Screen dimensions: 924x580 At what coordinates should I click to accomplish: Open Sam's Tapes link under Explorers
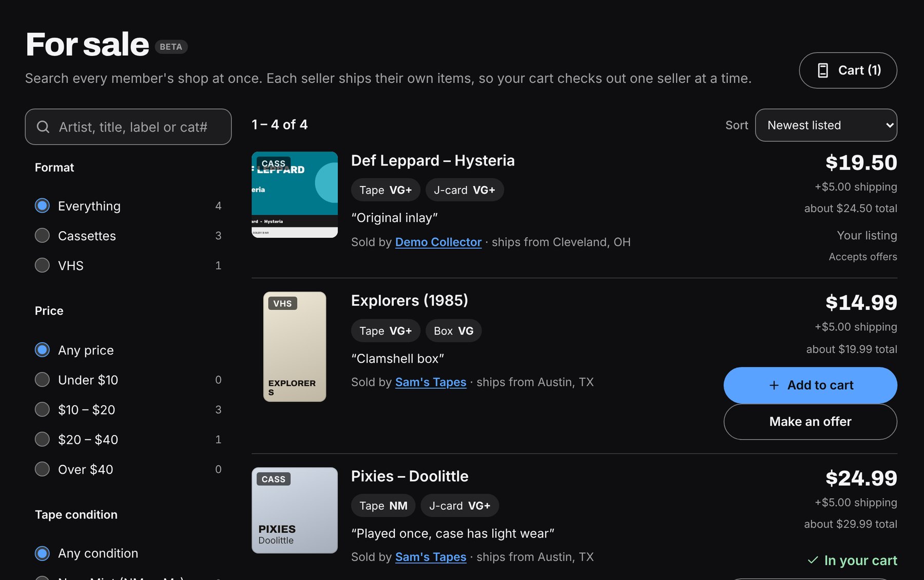[431, 382]
